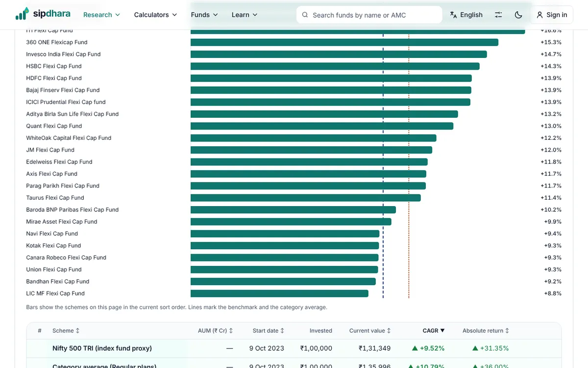Toggle dark mode moon icon
Image resolution: width=588 pixels, height=368 pixels.
coord(518,15)
